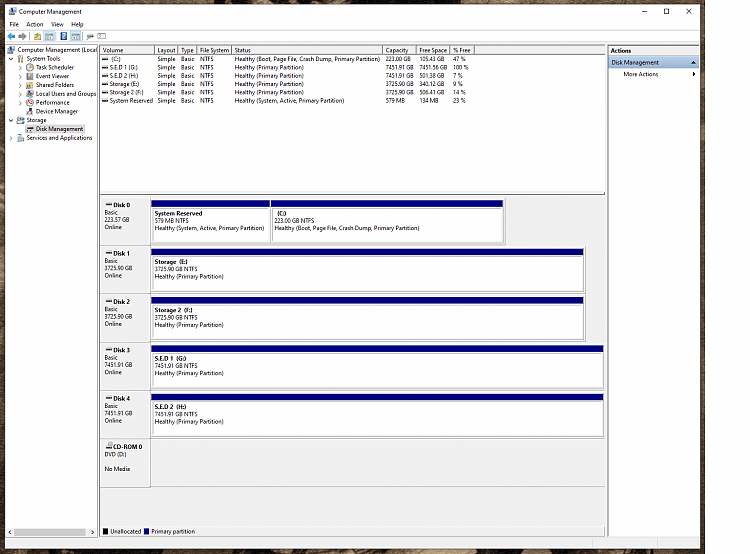Screen dimensions: 750x554
Task: Click the Settings properties toolbar icon
Action: point(101,36)
